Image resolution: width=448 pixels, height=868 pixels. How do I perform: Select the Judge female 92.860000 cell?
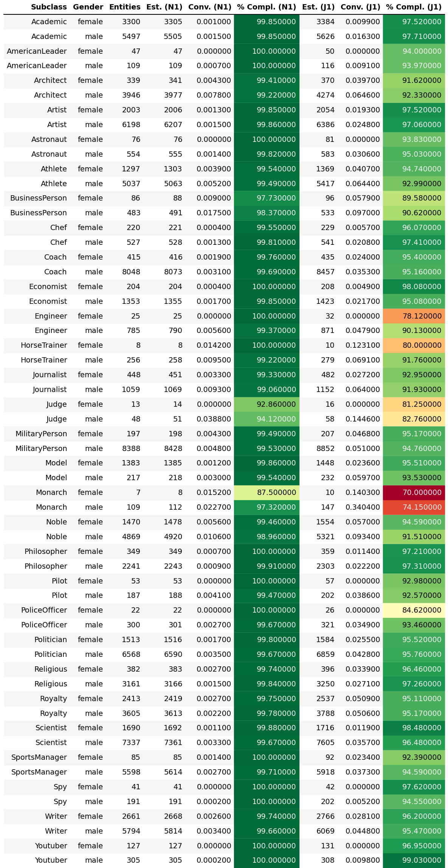(267, 404)
